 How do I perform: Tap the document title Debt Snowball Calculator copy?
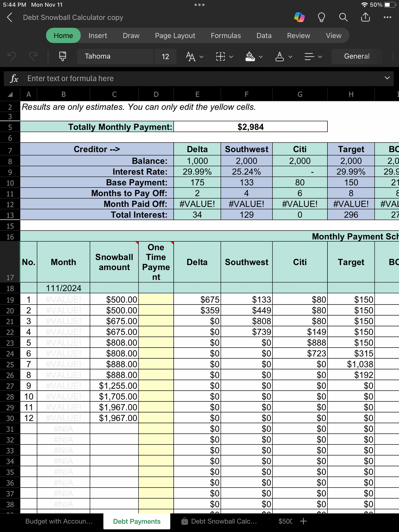pyautogui.click(x=73, y=17)
